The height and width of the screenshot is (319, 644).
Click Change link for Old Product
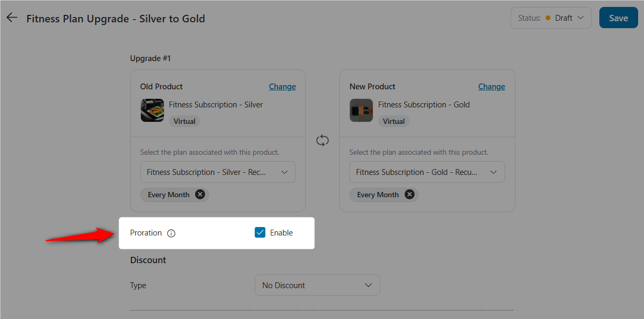tap(282, 87)
